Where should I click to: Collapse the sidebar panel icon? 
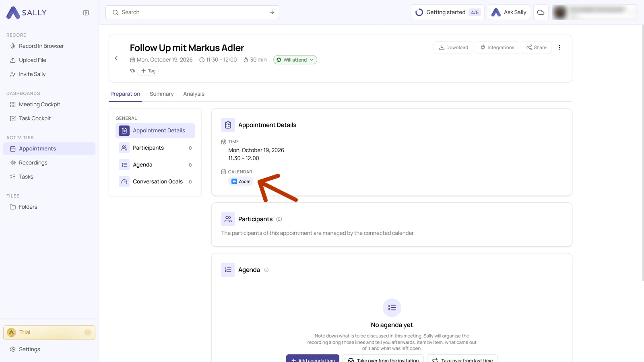click(86, 13)
